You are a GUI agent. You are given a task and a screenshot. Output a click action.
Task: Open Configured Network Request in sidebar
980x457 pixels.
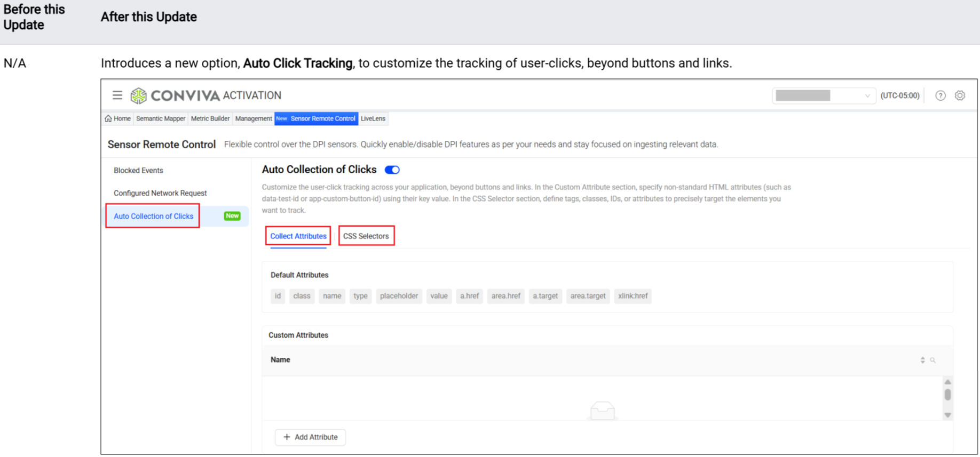[160, 193]
